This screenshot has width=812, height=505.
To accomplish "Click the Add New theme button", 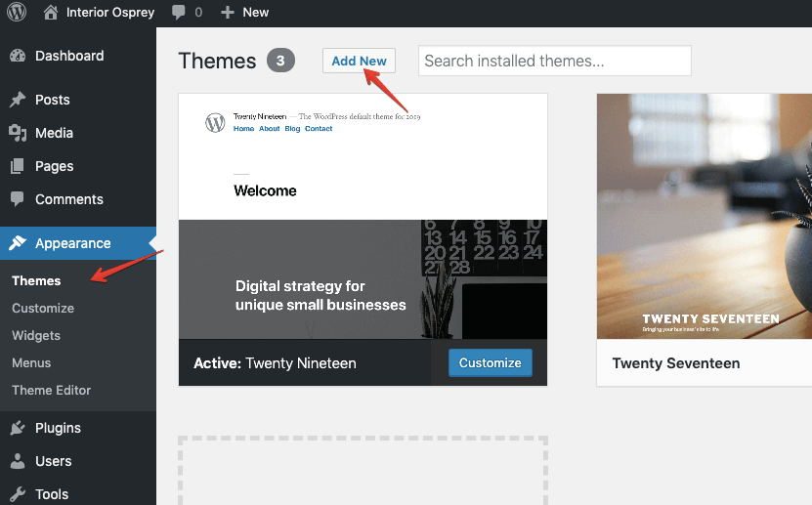I will coord(359,61).
